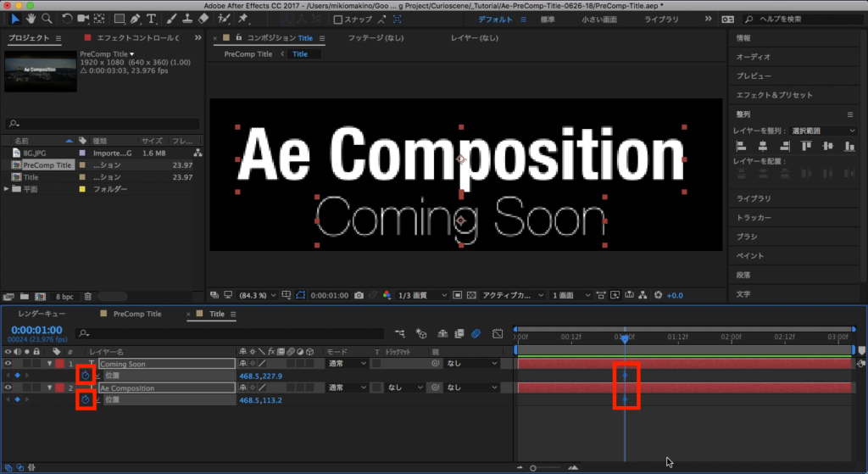Switch to フッテージ (なし) viewer tab
The width and height of the screenshot is (868, 474).
(x=376, y=37)
